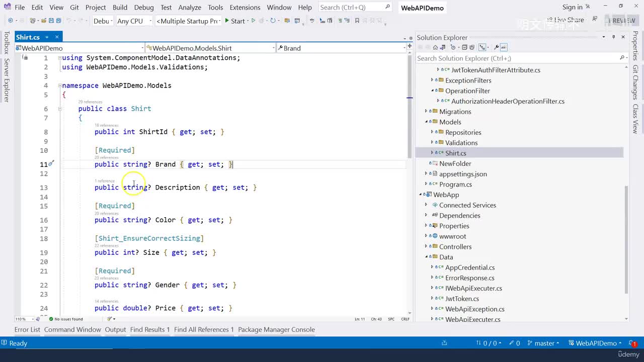This screenshot has width=644, height=362.
Task: Click Show All Files icon in Solution Explorer
Action: (472, 47)
